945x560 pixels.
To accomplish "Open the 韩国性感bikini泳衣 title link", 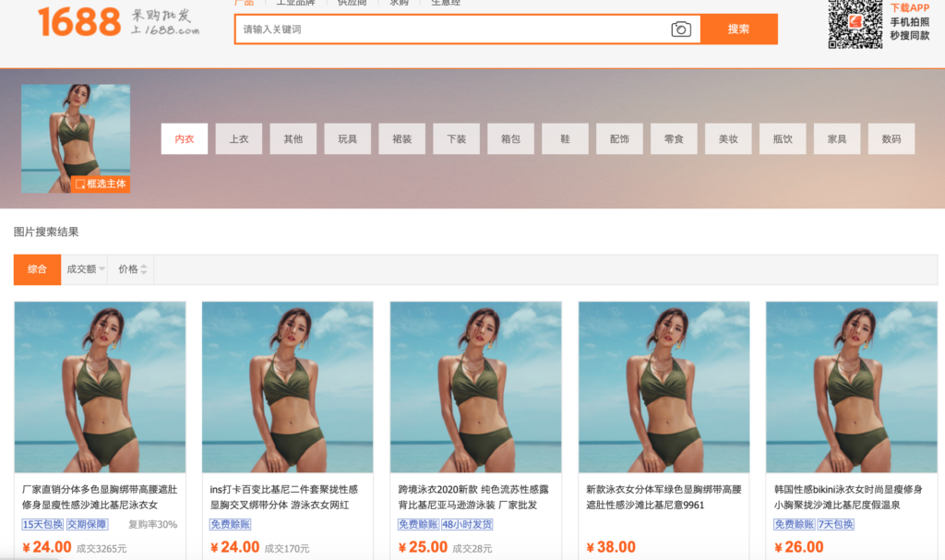I will click(x=848, y=497).
